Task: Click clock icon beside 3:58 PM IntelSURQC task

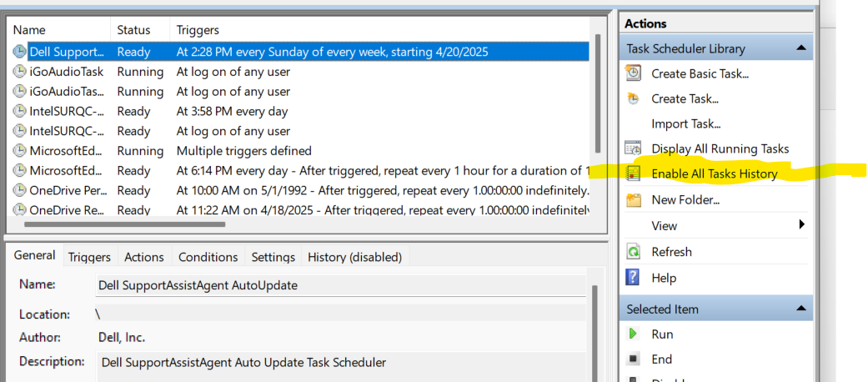Action: point(19,111)
